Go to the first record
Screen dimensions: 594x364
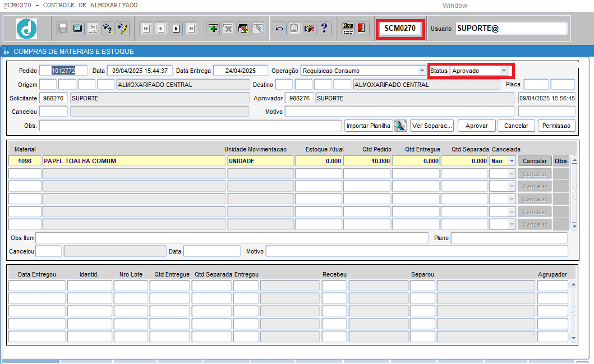pos(146,29)
